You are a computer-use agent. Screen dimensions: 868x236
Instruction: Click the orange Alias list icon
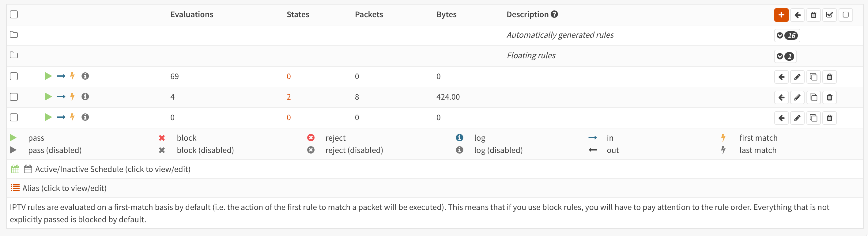click(15, 188)
